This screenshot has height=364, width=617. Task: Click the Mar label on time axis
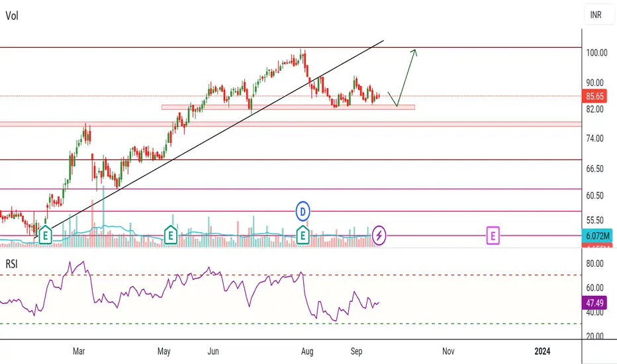[79, 351]
